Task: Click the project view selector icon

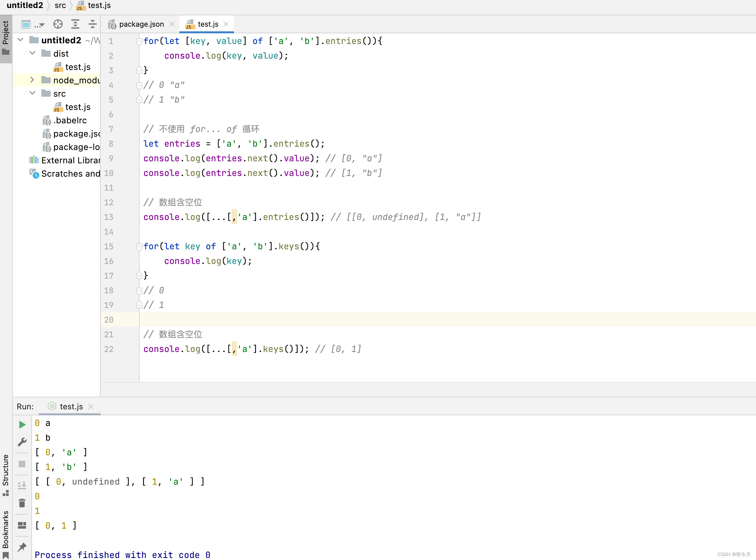Action: 26,24
